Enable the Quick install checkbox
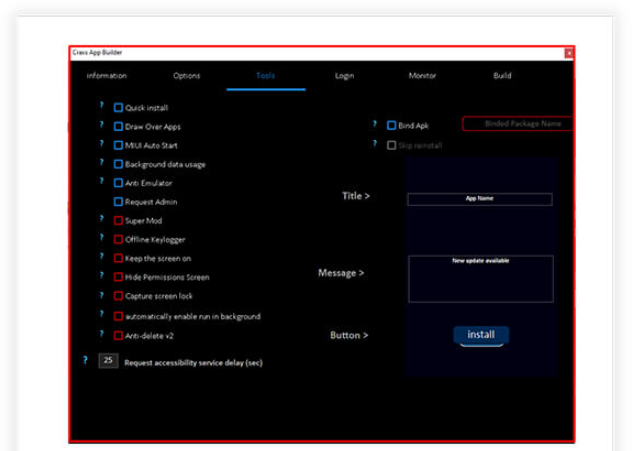Image resolution: width=632 pixels, height=451 pixels. click(118, 108)
